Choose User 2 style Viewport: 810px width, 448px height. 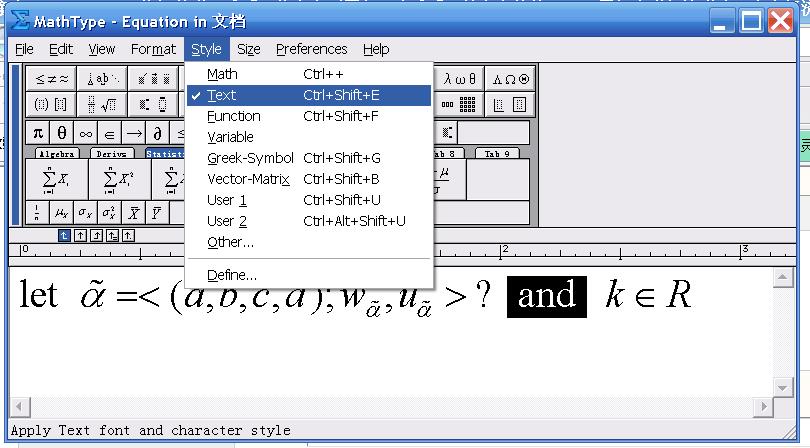point(309,221)
